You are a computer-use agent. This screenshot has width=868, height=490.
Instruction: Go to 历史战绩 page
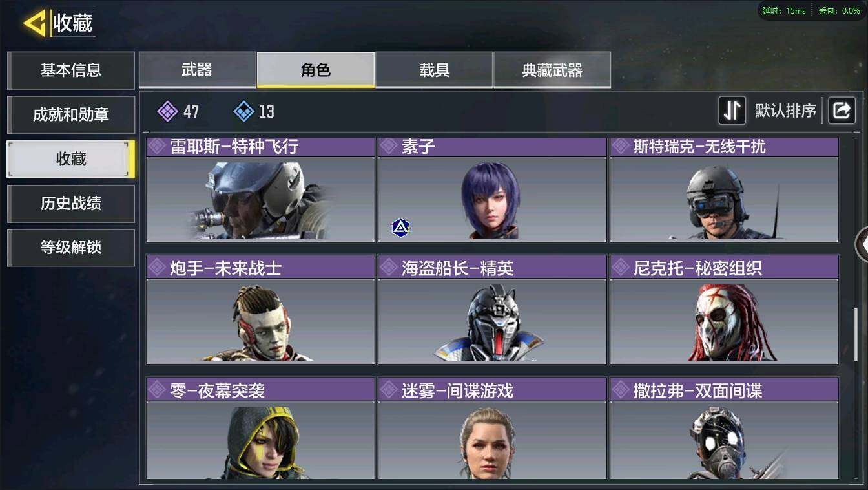[71, 203]
